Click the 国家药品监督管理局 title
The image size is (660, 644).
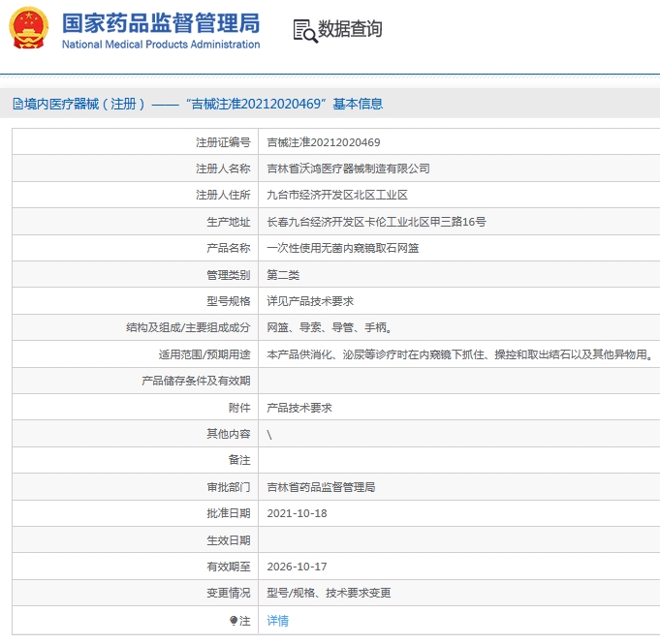[161, 23]
